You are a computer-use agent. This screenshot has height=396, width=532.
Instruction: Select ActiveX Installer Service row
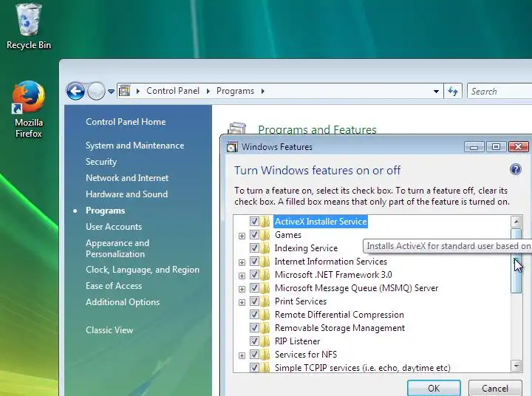tap(321, 221)
